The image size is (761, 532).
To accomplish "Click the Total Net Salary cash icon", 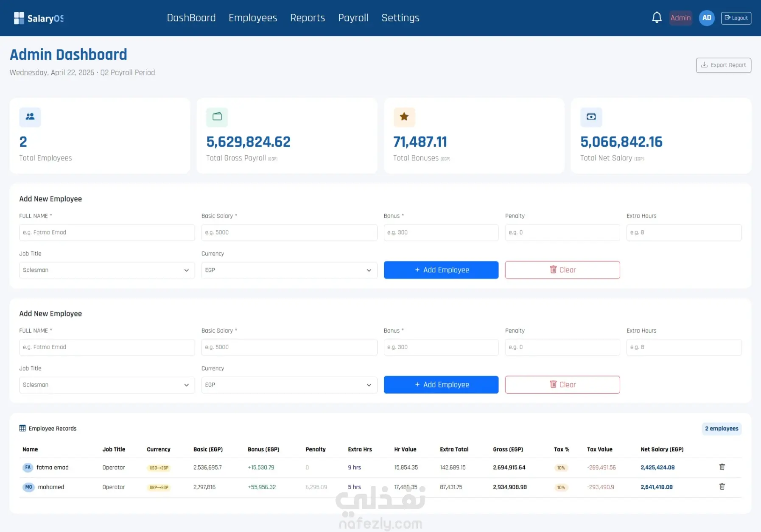I will pyautogui.click(x=591, y=117).
